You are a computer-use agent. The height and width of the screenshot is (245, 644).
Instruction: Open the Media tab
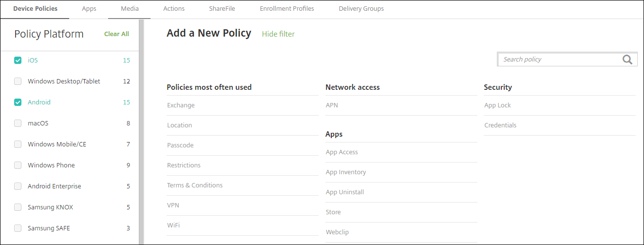[129, 9]
